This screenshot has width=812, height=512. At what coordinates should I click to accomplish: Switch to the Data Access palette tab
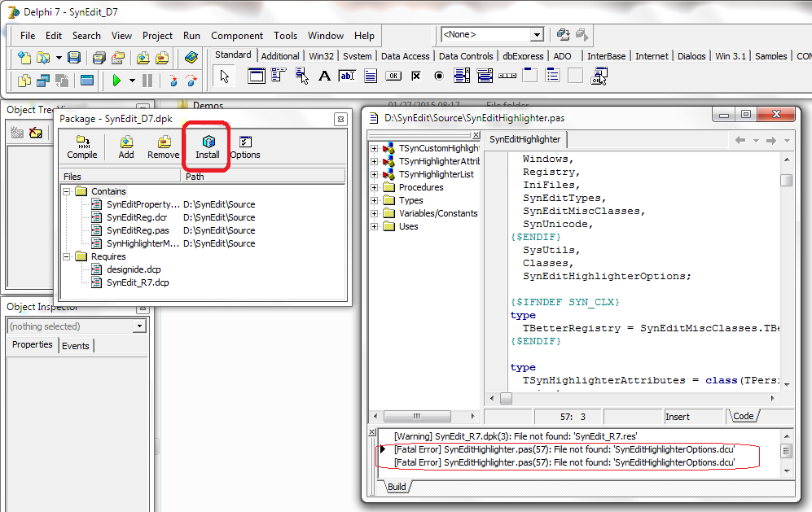[405, 56]
